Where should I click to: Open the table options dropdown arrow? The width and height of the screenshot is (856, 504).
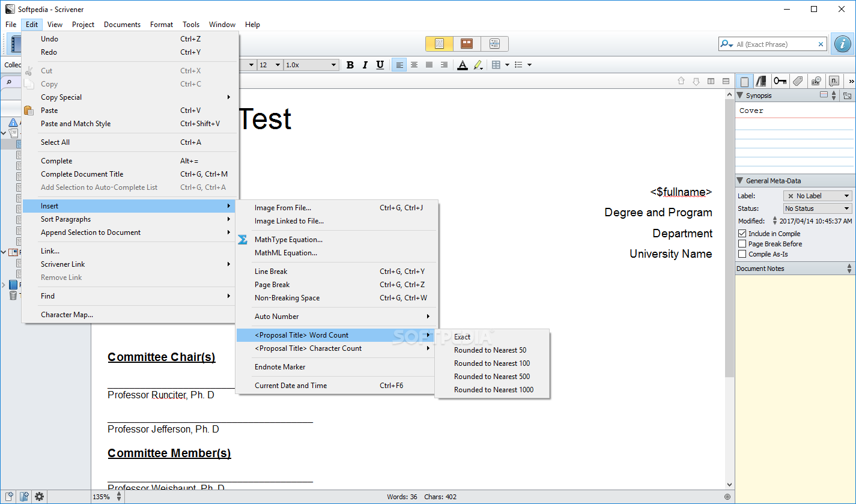(507, 65)
